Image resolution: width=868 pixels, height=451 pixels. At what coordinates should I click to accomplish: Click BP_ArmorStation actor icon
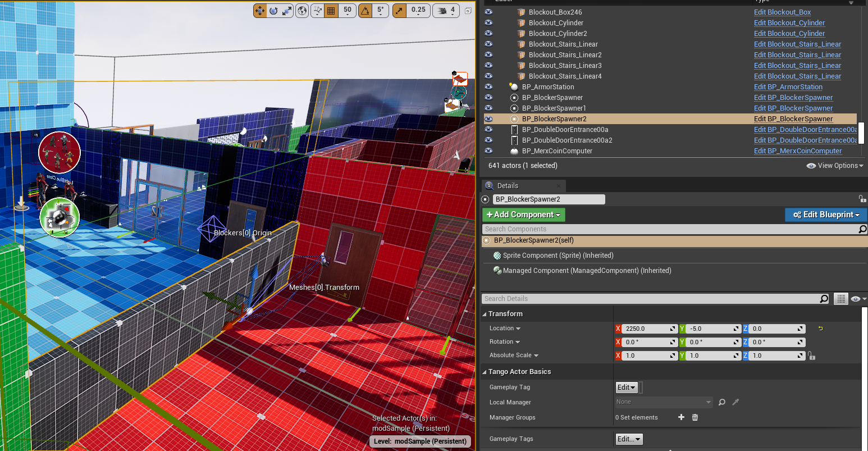pos(514,86)
